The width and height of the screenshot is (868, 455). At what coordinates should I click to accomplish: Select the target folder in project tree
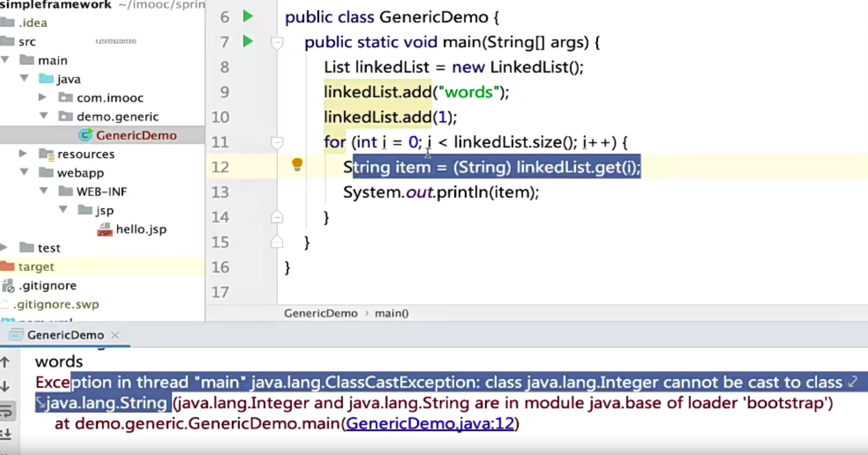click(x=36, y=267)
